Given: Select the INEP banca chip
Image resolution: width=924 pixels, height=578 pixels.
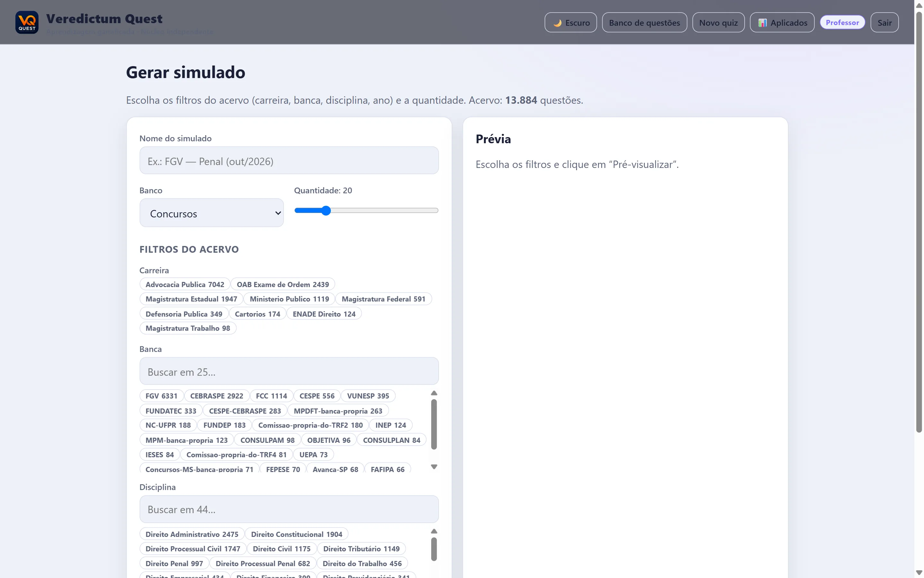Looking at the screenshot, I should 390,425.
